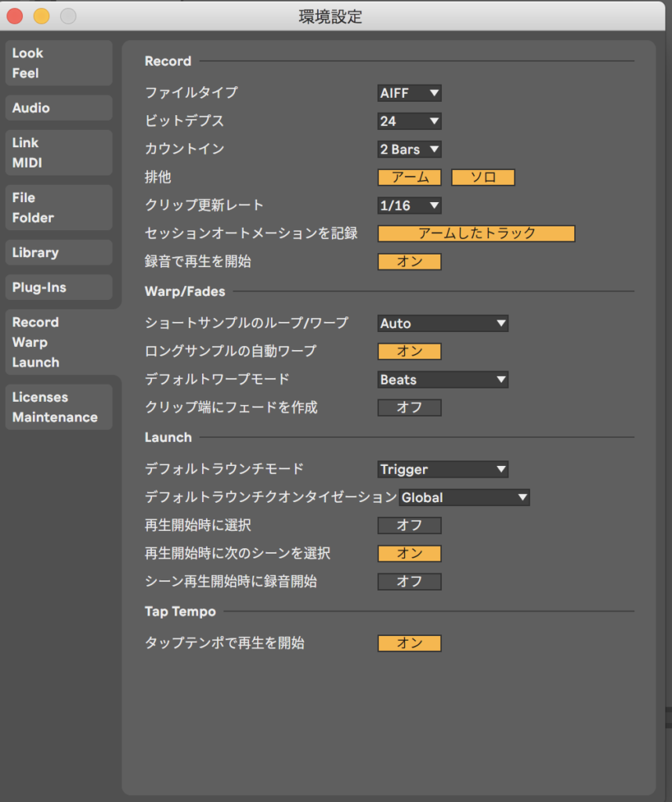672x802 pixels.
Task: Open the クリップ更新レート 1/16 dropdown
Action: (x=410, y=206)
